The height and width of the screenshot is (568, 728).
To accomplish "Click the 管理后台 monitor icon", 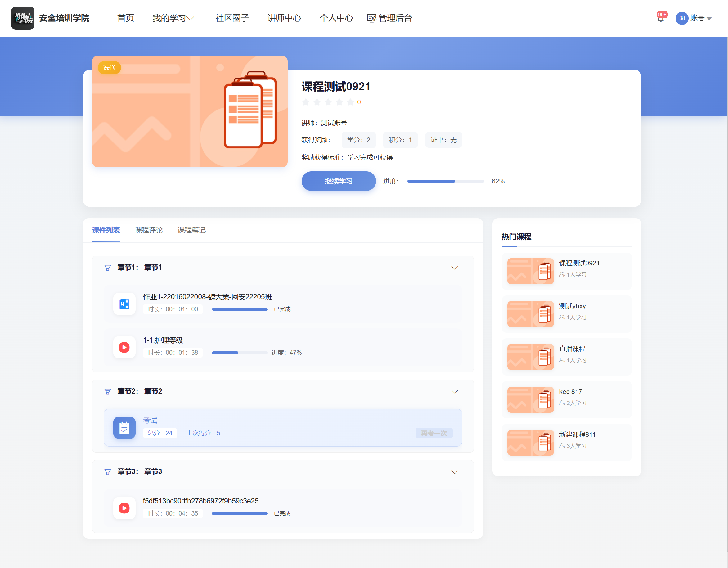I will coord(371,18).
